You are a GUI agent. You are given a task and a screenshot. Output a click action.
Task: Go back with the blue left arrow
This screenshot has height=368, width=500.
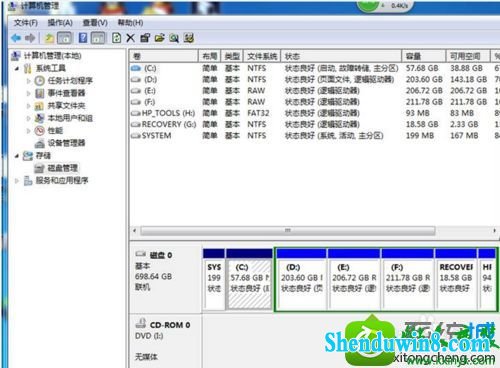(16, 38)
